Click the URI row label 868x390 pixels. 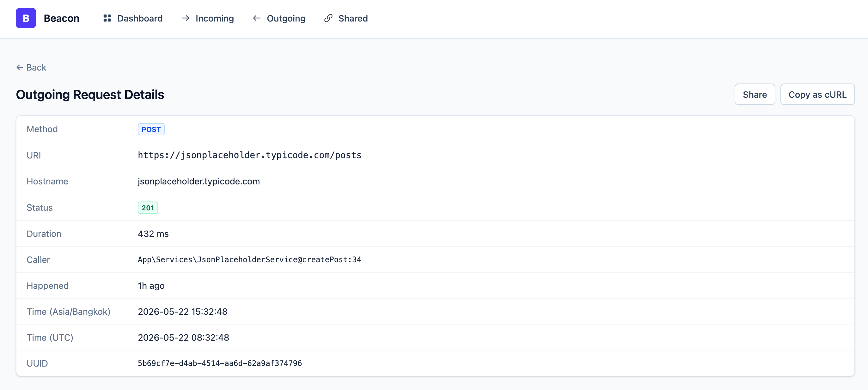point(34,155)
